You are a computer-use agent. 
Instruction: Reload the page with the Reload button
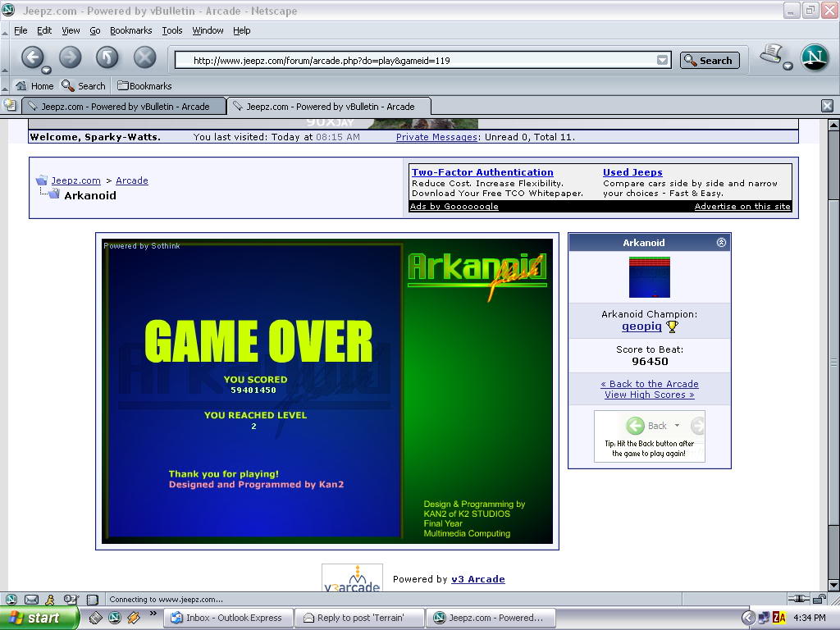tap(107, 57)
